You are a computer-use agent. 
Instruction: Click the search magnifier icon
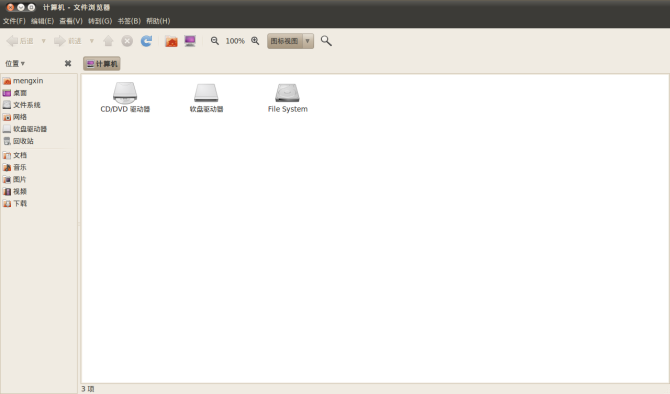326,41
